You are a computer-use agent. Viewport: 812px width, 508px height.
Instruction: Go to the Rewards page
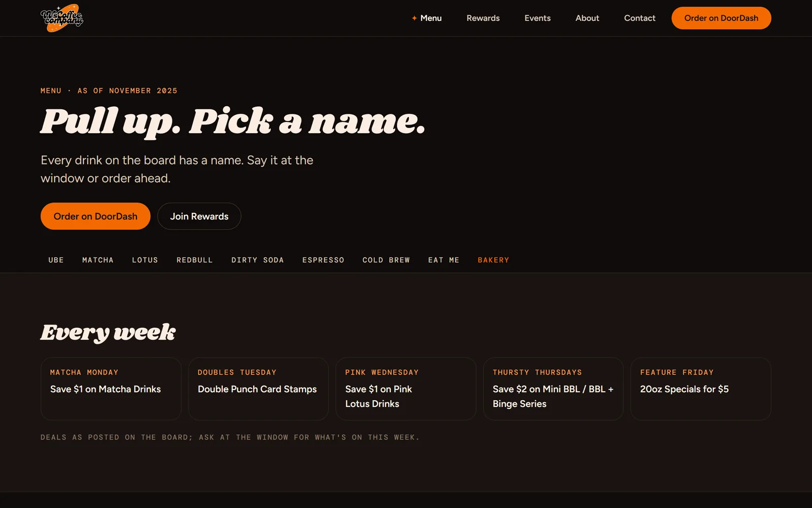click(483, 18)
